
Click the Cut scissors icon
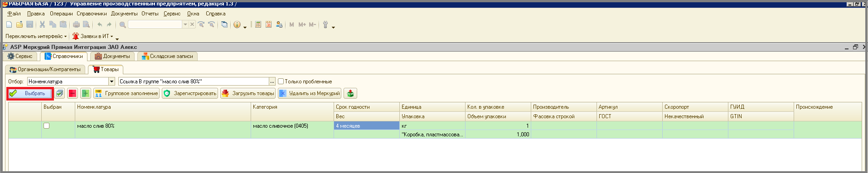coord(42,24)
